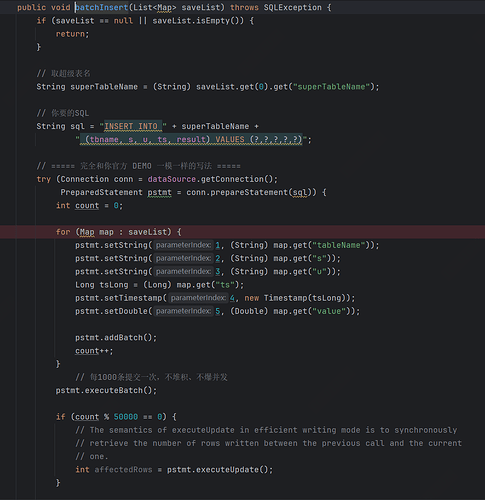This screenshot has width=485, height=500.
Task: Click the pstmt.addBatch() call
Action: [116, 337]
